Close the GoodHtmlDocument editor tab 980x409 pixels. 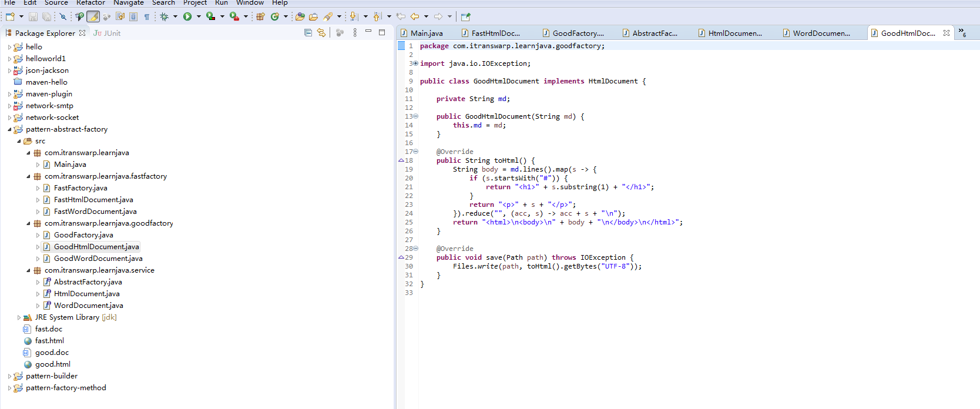947,33
